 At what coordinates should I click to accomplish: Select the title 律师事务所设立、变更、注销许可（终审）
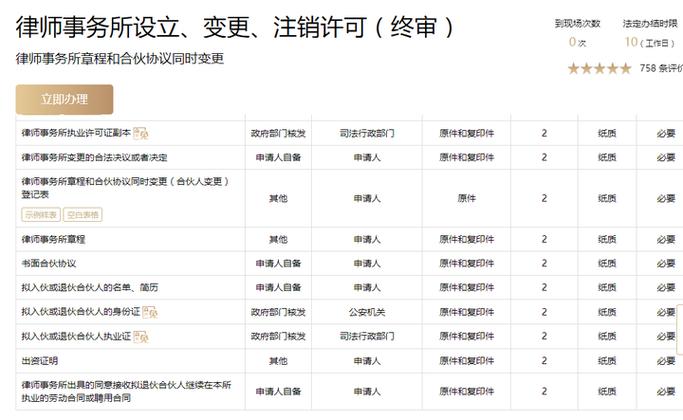point(236,27)
